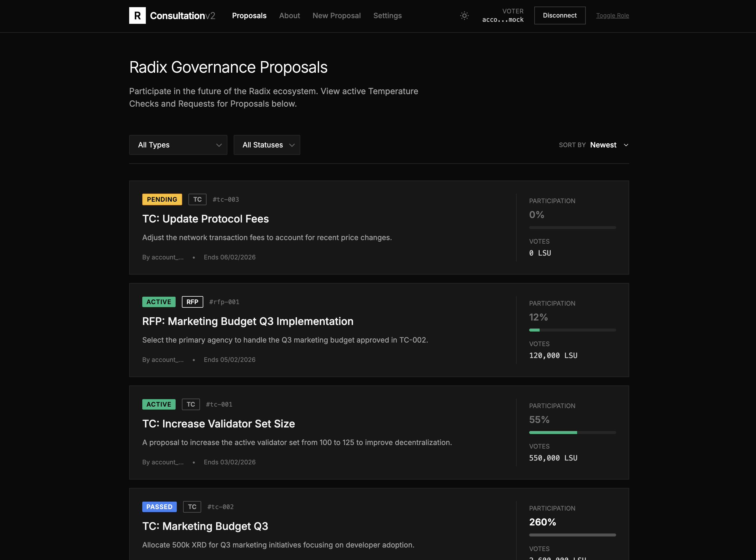Open the About nav item
Viewport: 756px width, 560px height.
(289, 15)
